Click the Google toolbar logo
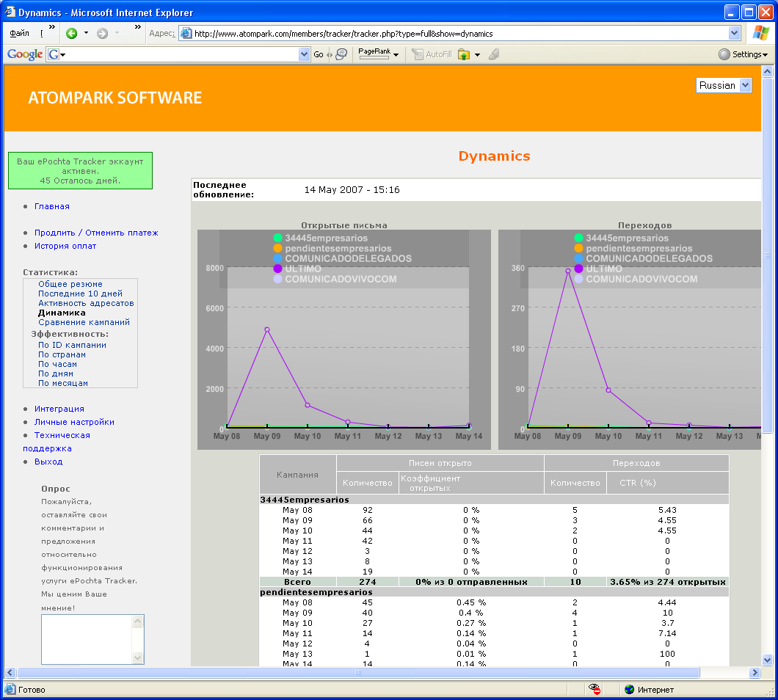This screenshot has width=778, height=700. (x=25, y=54)
